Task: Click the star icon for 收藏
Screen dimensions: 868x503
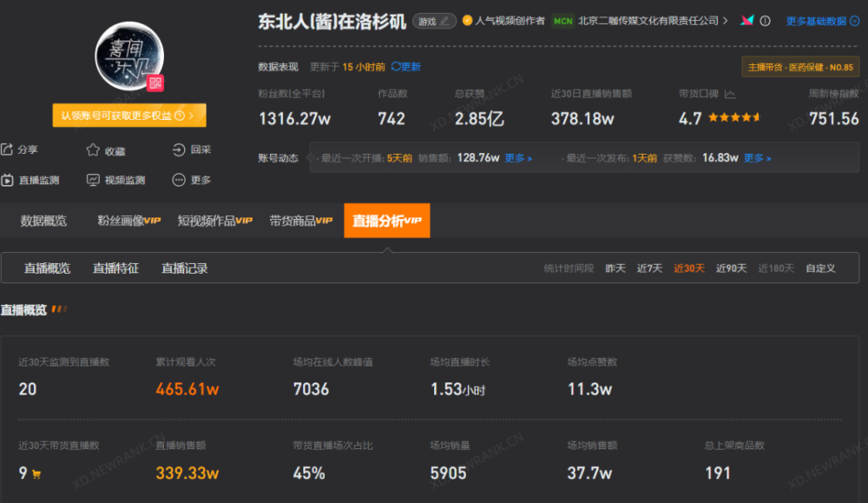Action: pyautogui.click(x=93, y=150)
